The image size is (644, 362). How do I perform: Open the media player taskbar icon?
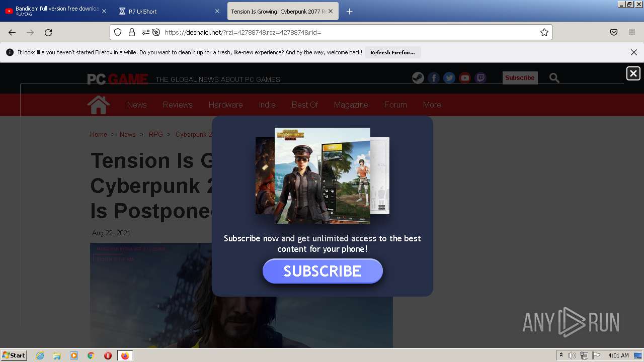74,355
